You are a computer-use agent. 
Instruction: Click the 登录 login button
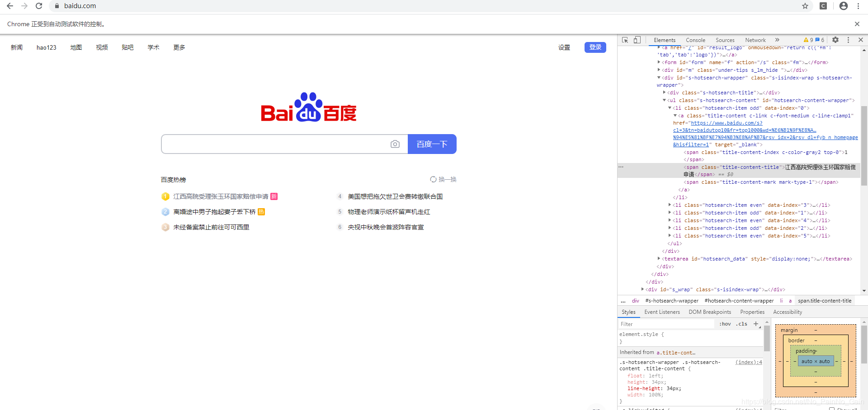pos(595,47)
